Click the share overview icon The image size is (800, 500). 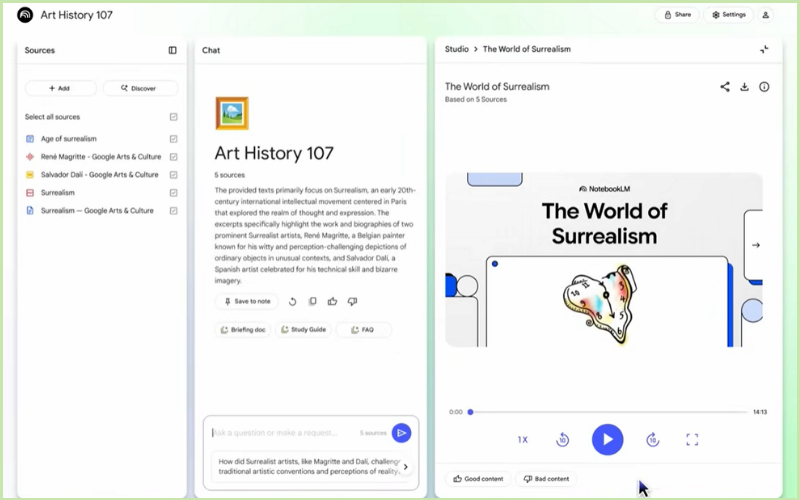click(x=725, y=87)
